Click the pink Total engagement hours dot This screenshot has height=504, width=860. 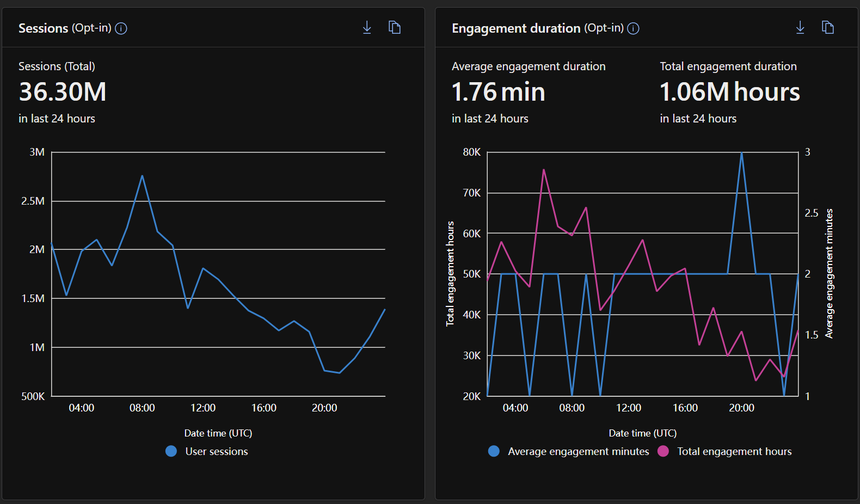coord(663,451)
